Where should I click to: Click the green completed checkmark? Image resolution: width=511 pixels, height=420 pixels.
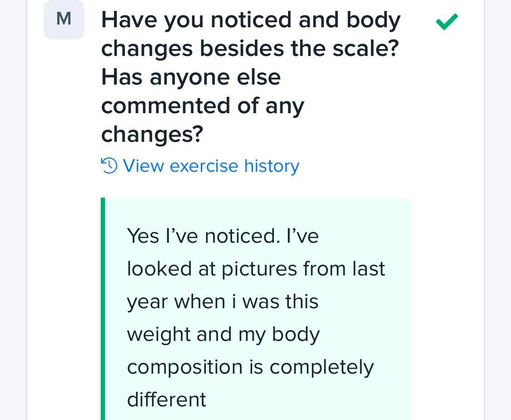tap(447, 21)
